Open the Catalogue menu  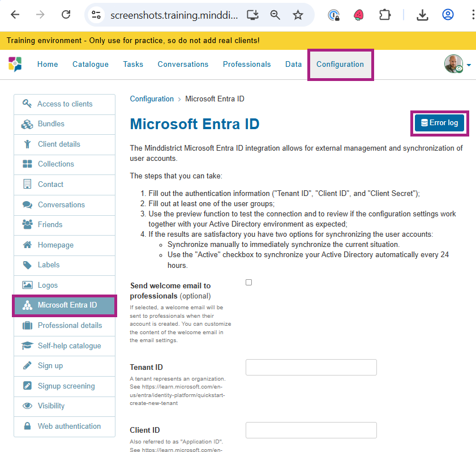pyautogui.click(x=91, y=65)
